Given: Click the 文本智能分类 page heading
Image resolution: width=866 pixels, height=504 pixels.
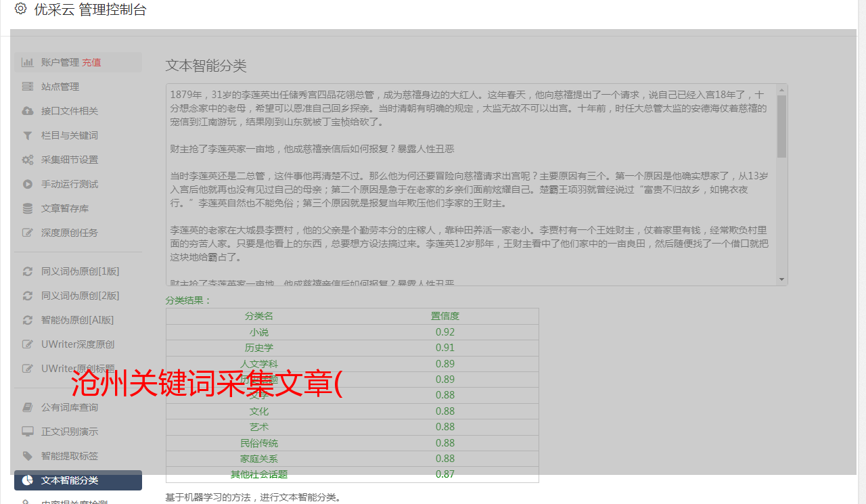Looking at the screenshot, I should 206,66.
